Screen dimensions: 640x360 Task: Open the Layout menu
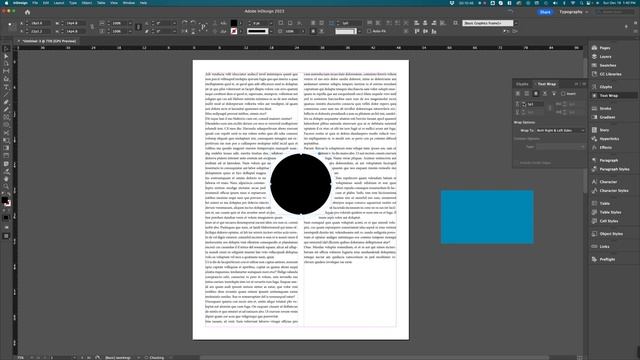[x=59, y=3]
